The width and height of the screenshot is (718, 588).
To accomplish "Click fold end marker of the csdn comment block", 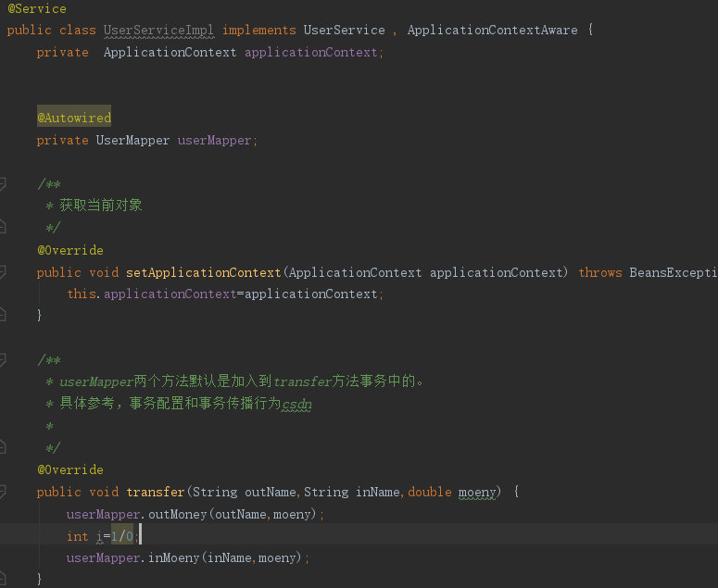I will point(2,446).
